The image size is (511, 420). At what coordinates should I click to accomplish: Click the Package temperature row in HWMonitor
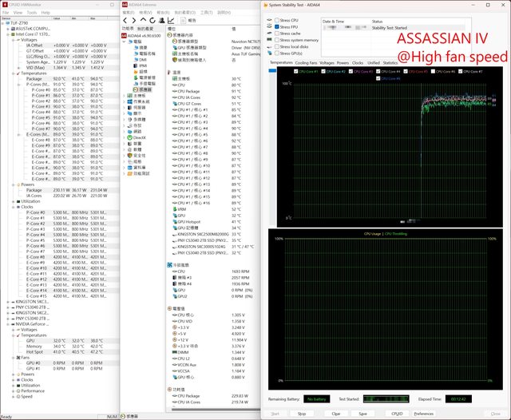click(x=34, y=78)
